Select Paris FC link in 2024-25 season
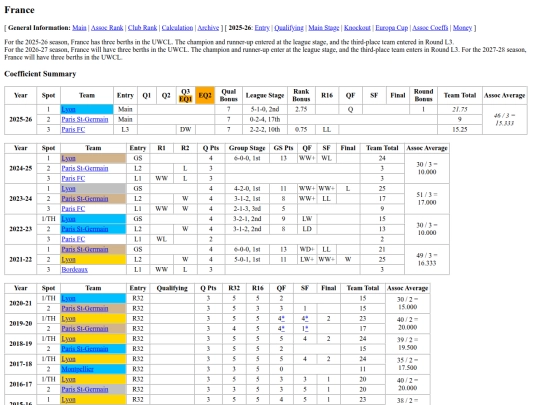Screen dimensions: 540x405 click(73, 178)
